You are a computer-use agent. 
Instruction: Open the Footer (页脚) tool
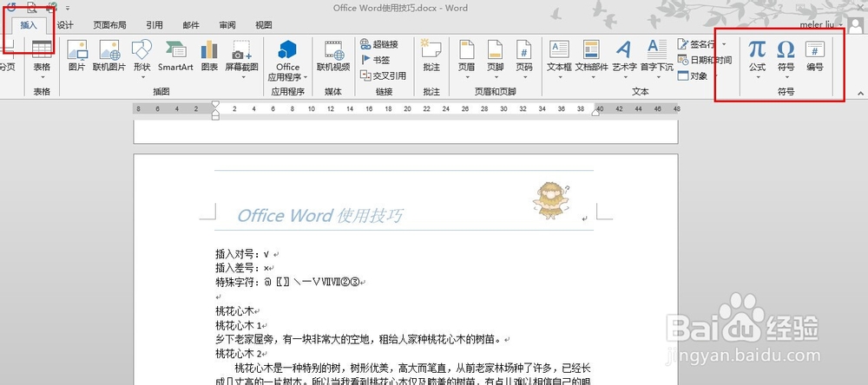click(x=496, y=56)
